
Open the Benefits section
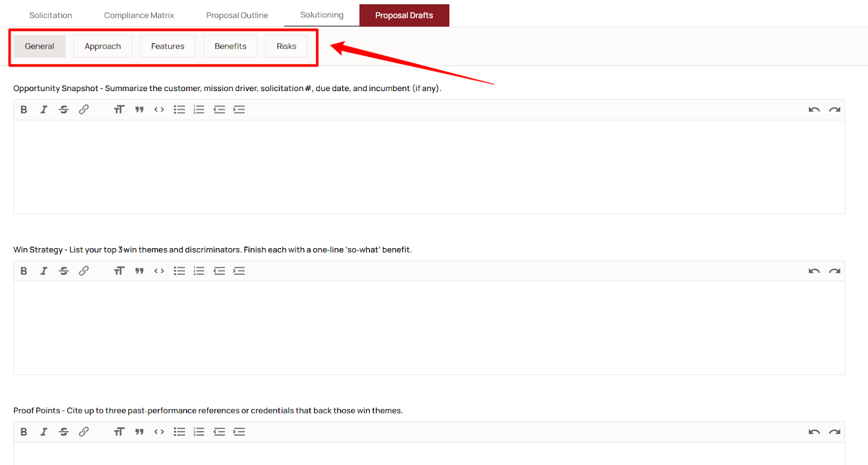click(x=231, y=46)
